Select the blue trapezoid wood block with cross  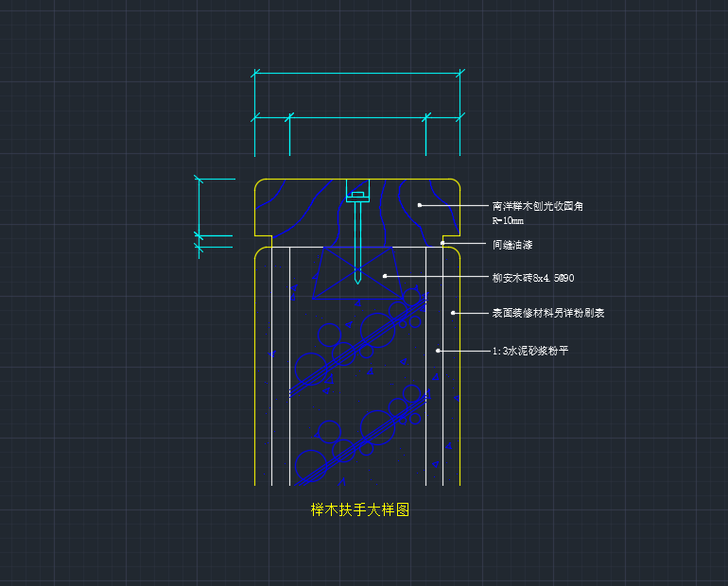[357, 273]
